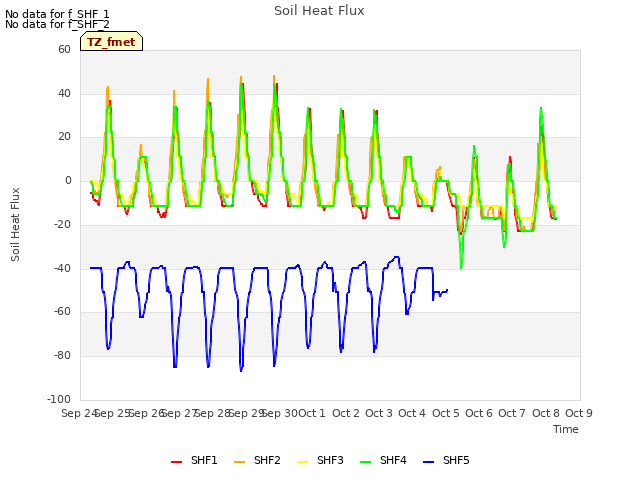Click the y-axis tick label -80

tap(62, 356)
